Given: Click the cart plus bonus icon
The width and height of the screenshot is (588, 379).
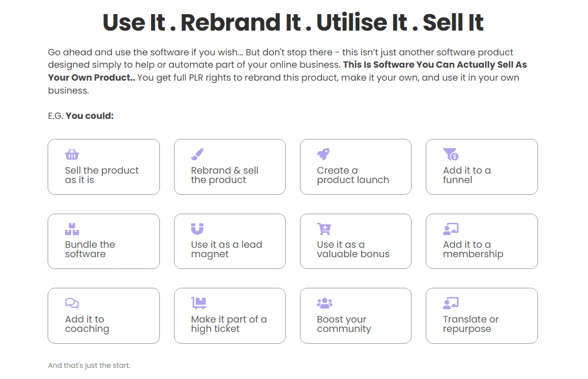Looking at the screenshot, I should coord(324,229).
